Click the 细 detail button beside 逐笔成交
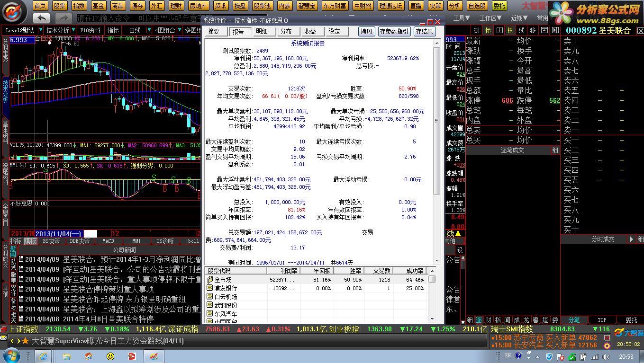This screenshot has width=644, height=363. 555,150
